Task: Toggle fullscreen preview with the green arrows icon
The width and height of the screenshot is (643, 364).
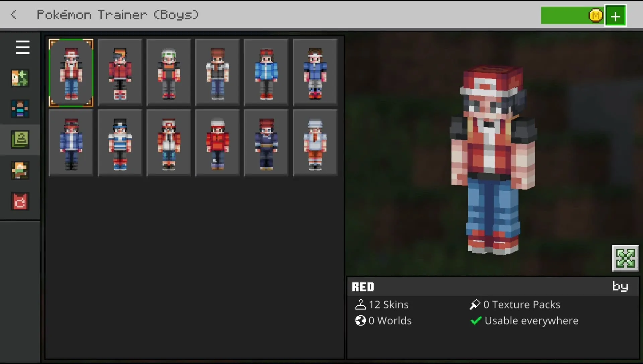Action: click(x=625, y=258)
